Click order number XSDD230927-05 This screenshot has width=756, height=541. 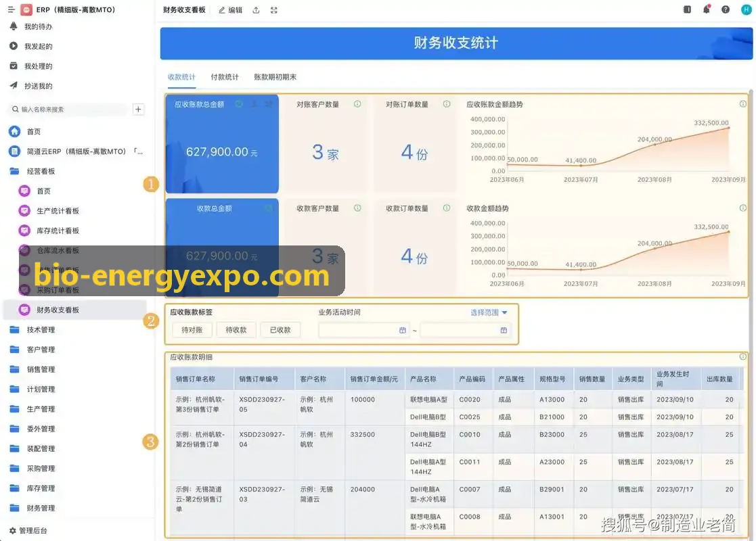[x=262, y=404]
